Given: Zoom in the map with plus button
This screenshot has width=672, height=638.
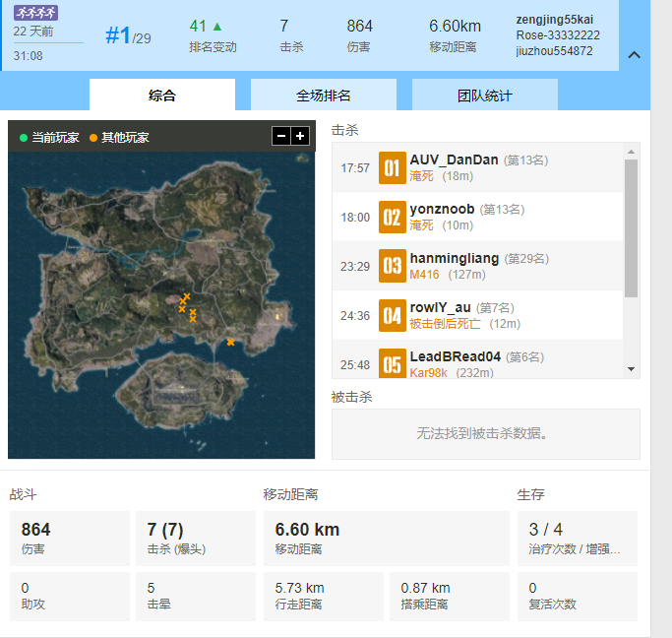Looking at the screenshot, I should [x=300, y=136].
